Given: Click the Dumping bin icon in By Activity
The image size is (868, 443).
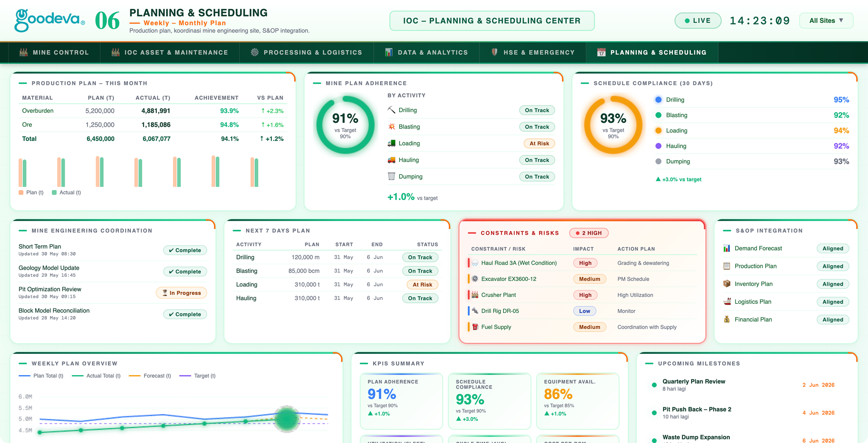Looking at the screenshot, I should coord(391,176).
